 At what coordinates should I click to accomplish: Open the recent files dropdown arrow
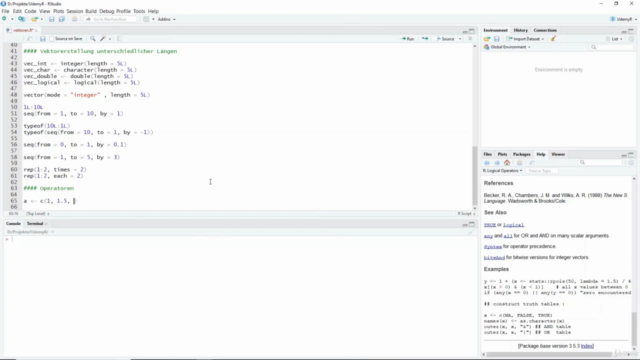[x=41, y=19]
